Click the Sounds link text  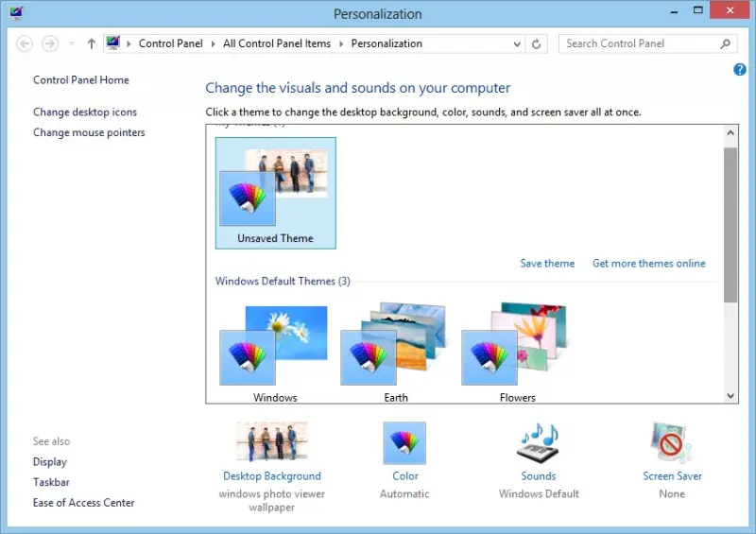(539, 476)
